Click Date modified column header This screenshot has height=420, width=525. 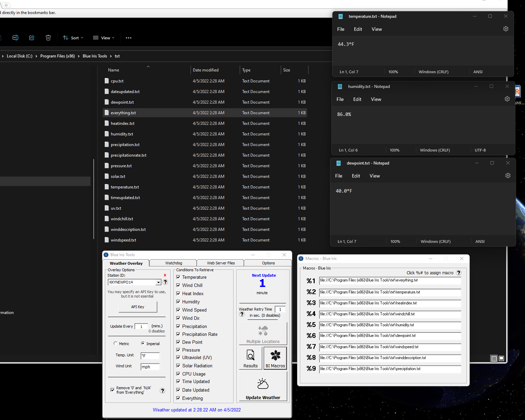click(x=206, y=70)
